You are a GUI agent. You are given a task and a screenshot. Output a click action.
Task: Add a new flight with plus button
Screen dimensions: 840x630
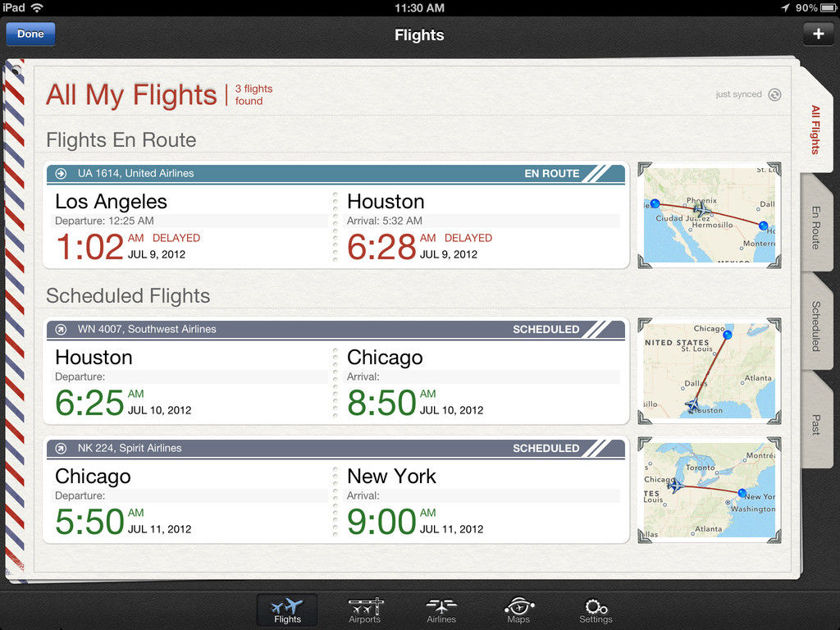coord(818,34)
